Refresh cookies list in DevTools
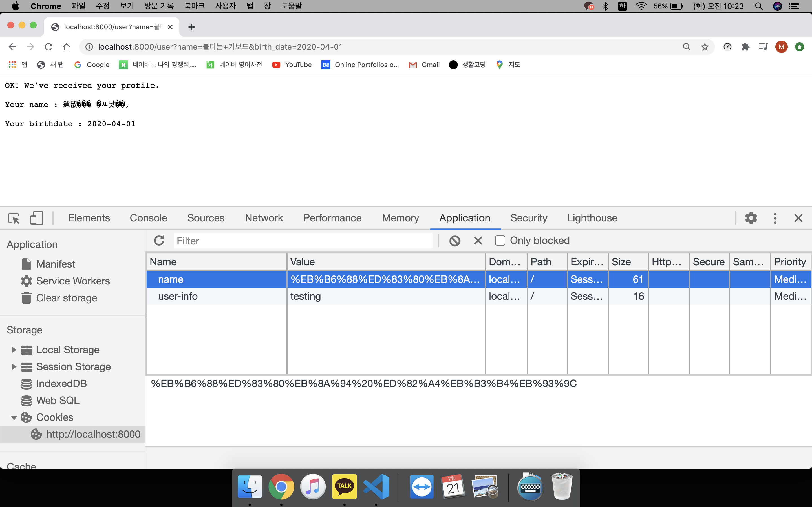Screen dimensions: 812x507 coord(159,241)
